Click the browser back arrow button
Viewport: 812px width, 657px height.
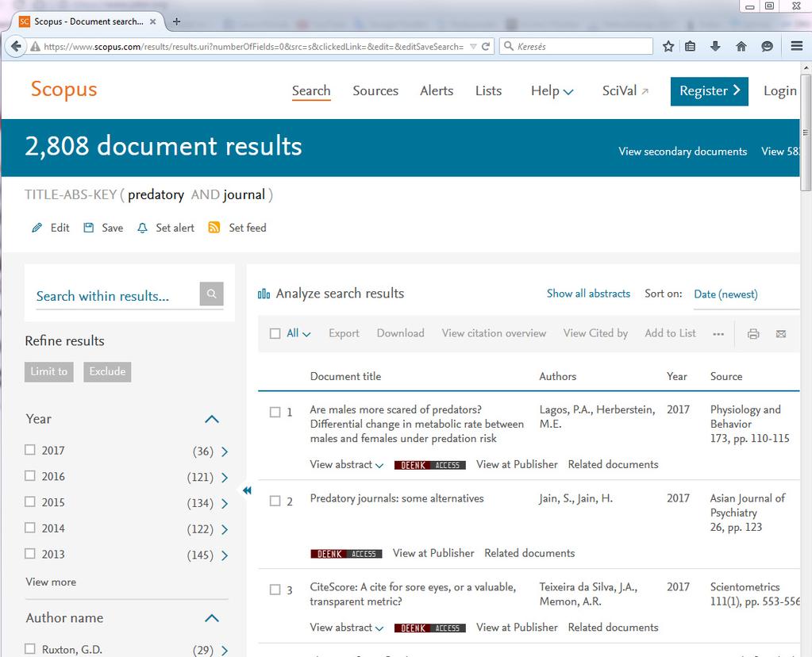[x=16, y=46]
